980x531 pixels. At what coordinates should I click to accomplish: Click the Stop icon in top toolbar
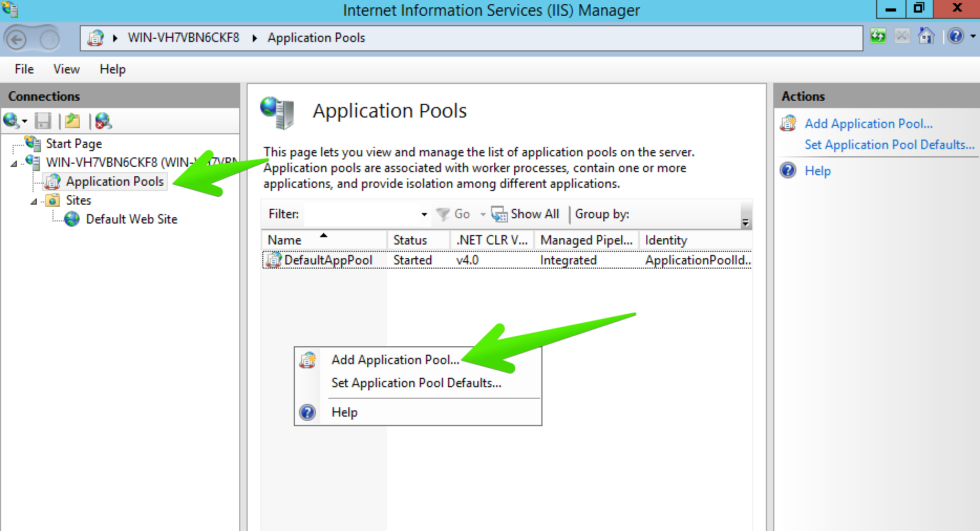pos(902,36)
